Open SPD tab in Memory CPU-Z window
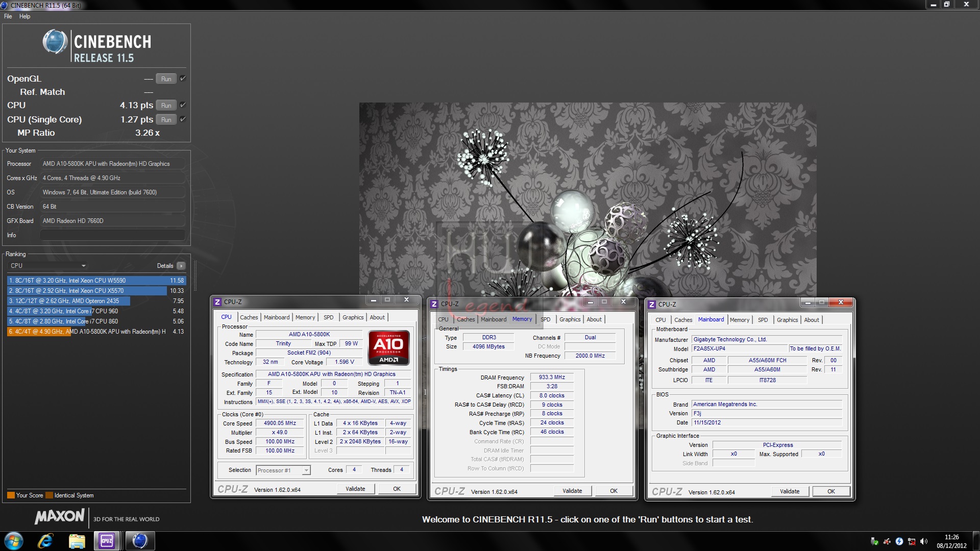The width and height of the screenshot is (980, 551). pyautogui.click(x=546, y=319)
